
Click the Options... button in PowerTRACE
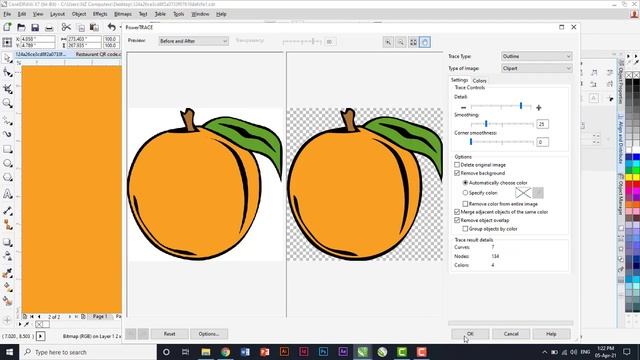click(x=209, y=334)
